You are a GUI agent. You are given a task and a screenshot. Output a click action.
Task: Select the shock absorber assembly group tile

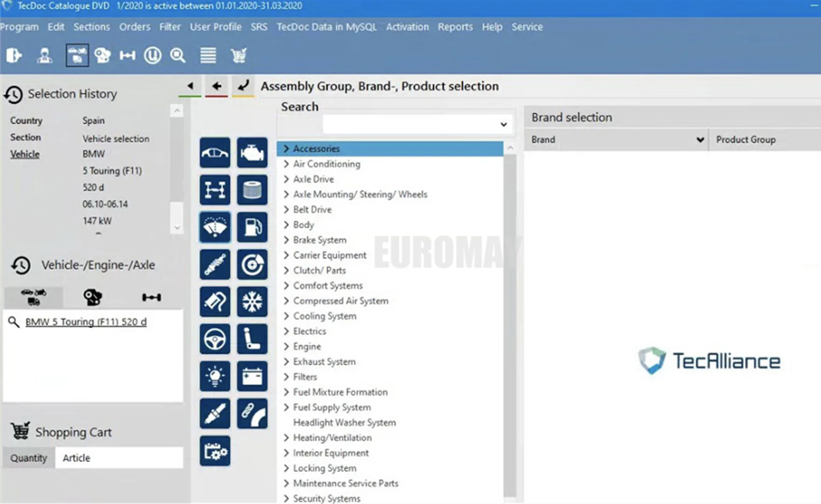click(215, 265)
